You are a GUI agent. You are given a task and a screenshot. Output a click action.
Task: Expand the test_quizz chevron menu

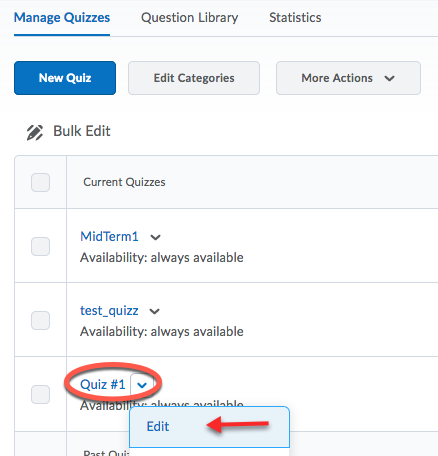[154, 311]
